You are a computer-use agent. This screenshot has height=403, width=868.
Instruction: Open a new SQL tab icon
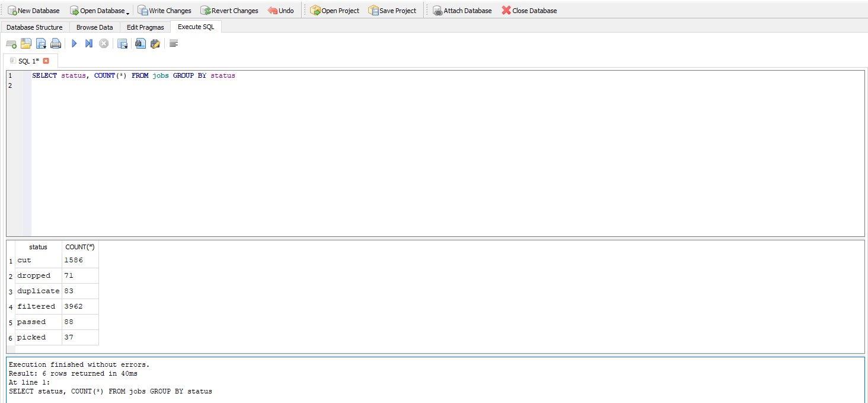pyautogui.click(x=11, y=43)
